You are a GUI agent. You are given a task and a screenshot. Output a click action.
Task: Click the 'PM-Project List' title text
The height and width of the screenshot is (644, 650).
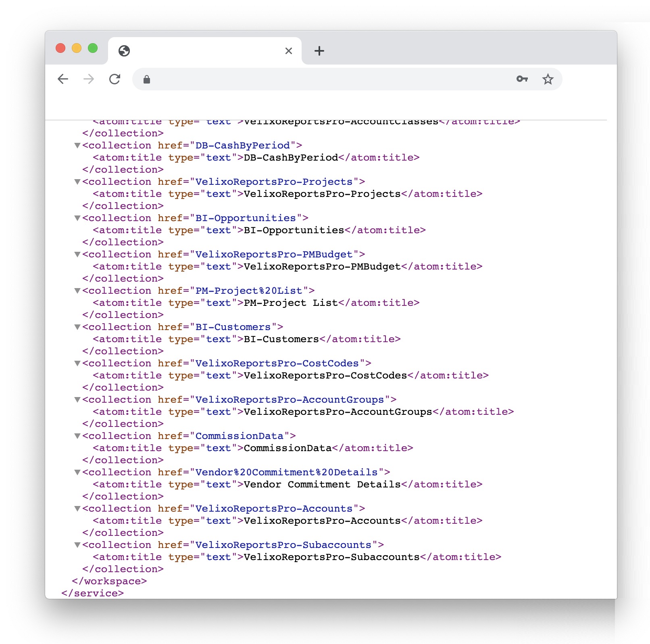tap(291, 303)
